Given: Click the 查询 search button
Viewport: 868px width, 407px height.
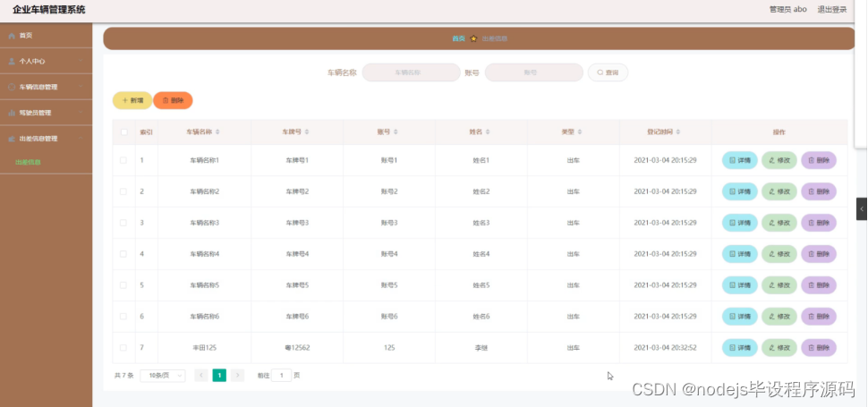Looking at the screenshot, I should (x=608, y=72).
